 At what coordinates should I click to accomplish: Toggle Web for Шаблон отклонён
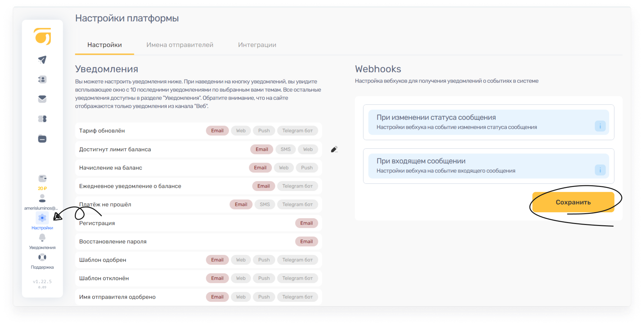pos(241,278)
